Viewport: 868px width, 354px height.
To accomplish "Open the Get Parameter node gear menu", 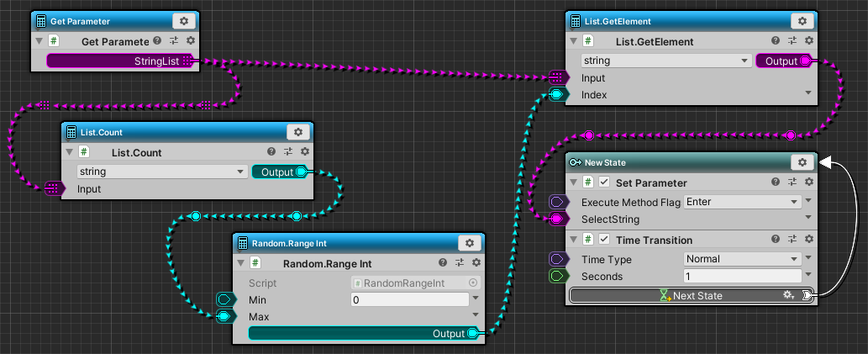I will coord(185,21).
